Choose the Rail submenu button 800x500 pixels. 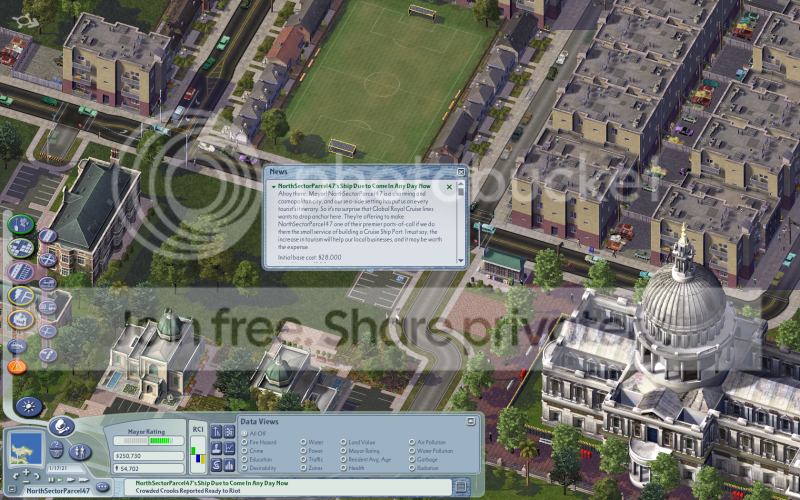pos(47,283)
